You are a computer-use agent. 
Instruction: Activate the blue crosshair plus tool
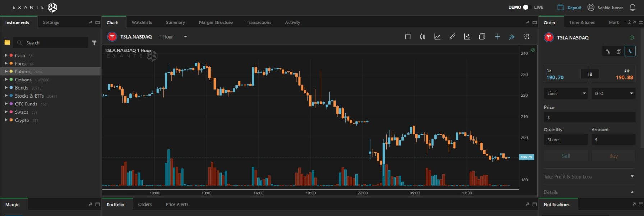[x=497, y=36]
